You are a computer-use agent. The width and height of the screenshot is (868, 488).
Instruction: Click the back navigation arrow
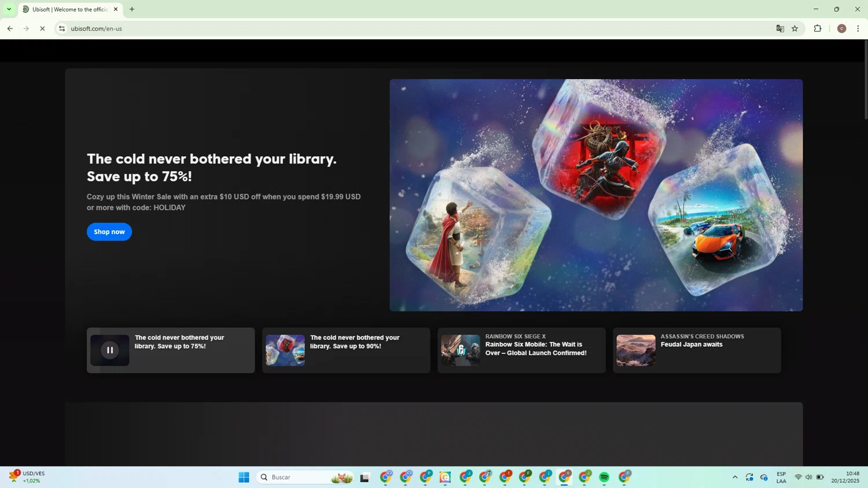pos(10,28)
